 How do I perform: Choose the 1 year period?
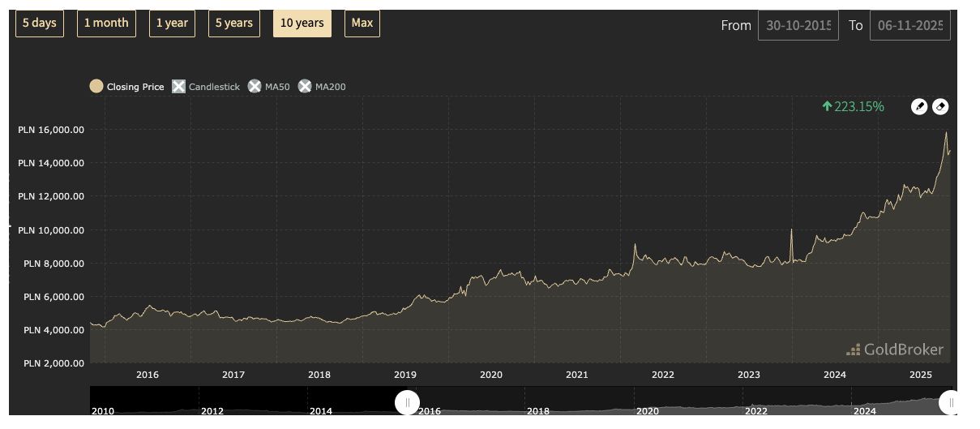[x=172, y=24]
